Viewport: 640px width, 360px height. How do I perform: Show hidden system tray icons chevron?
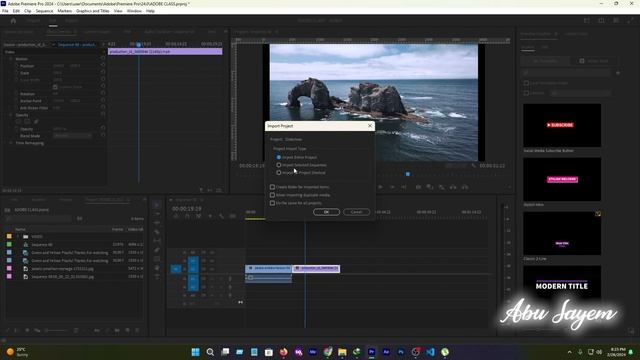[570, 352]
